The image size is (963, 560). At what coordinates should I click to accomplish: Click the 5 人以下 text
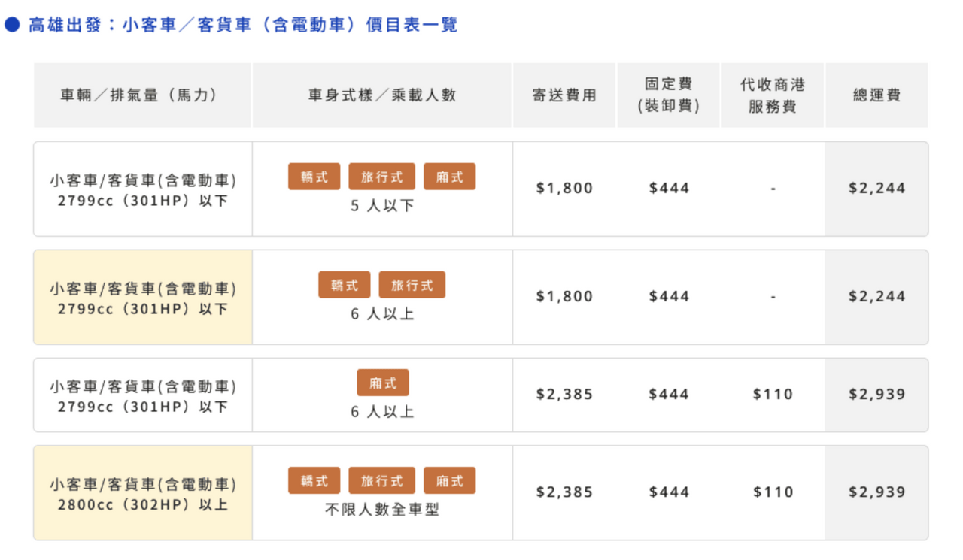tap(382, 206)
